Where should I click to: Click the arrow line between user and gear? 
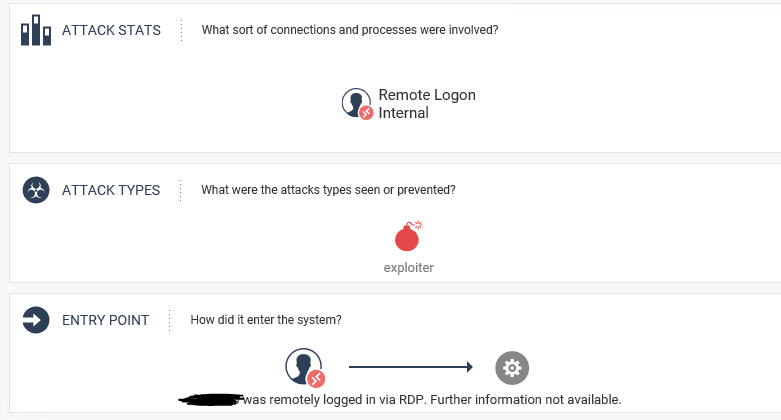coord(411,367)
